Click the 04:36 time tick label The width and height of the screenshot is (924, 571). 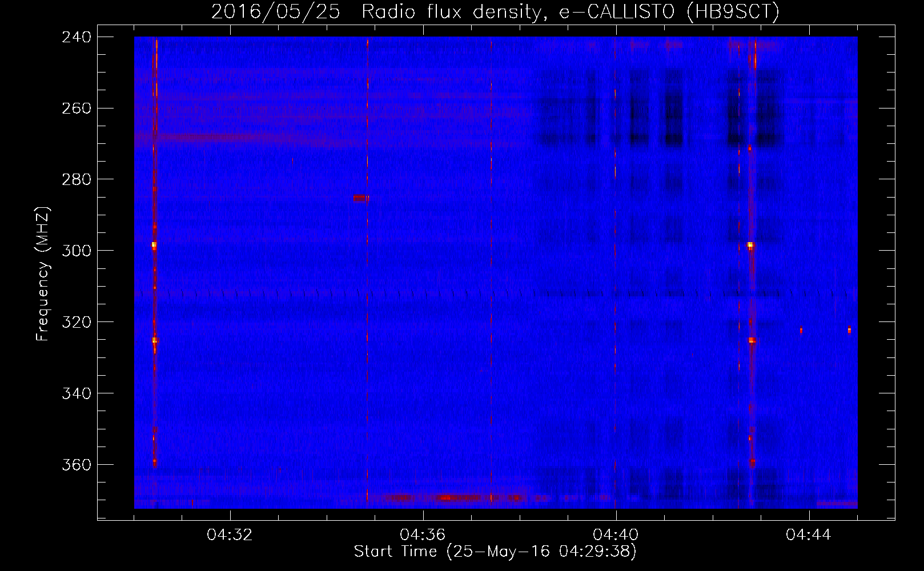coord(423,535)
